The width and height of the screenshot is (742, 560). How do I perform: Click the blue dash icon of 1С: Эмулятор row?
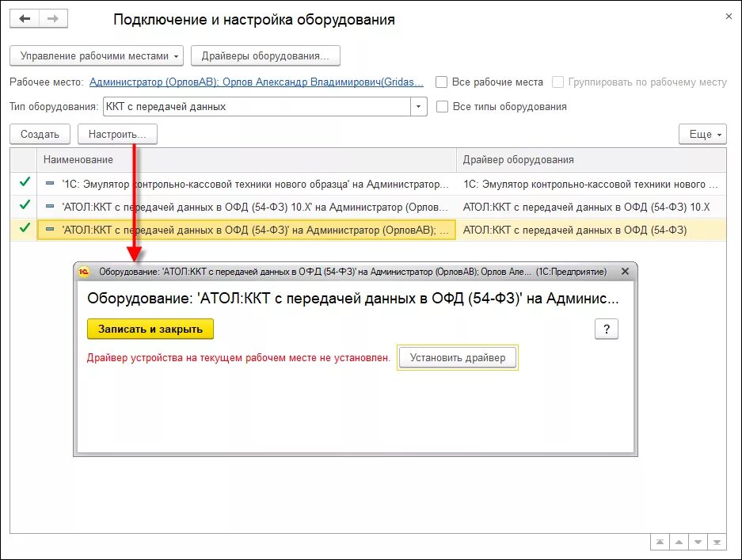(50, 183)
